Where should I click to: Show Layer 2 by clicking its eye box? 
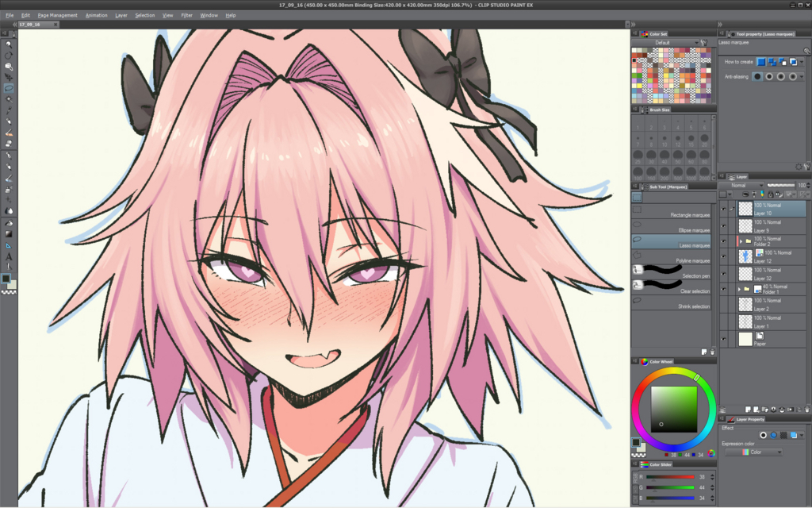(723, 304)
